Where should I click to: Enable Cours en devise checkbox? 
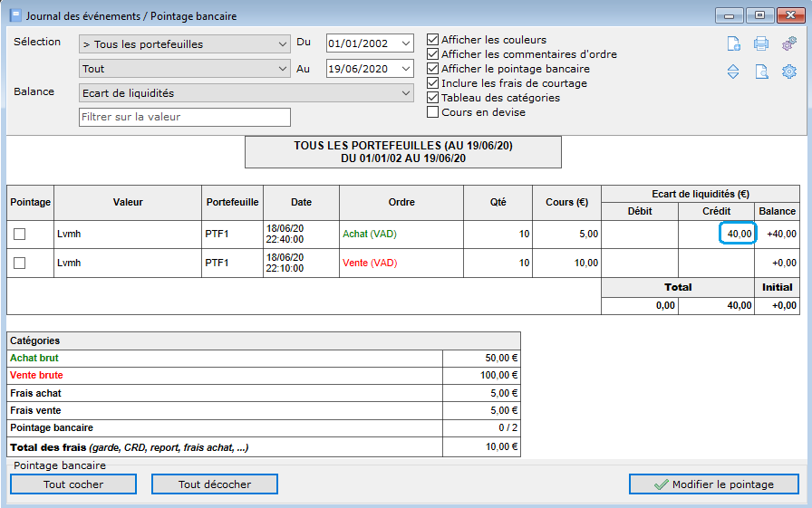433,111
